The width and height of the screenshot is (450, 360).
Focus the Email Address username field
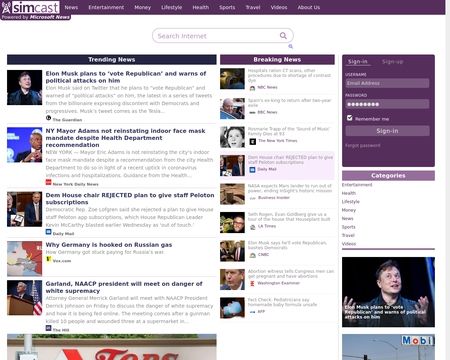387,83
